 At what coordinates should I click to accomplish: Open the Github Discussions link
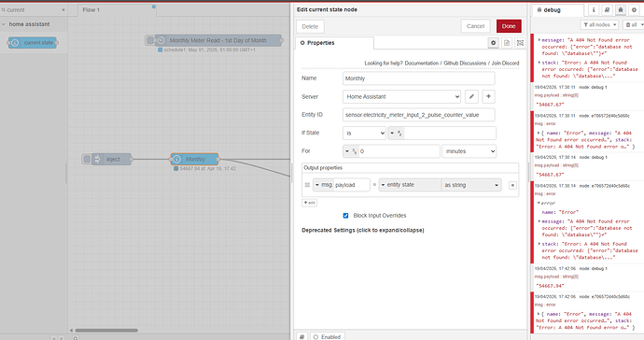coord(465,63)
